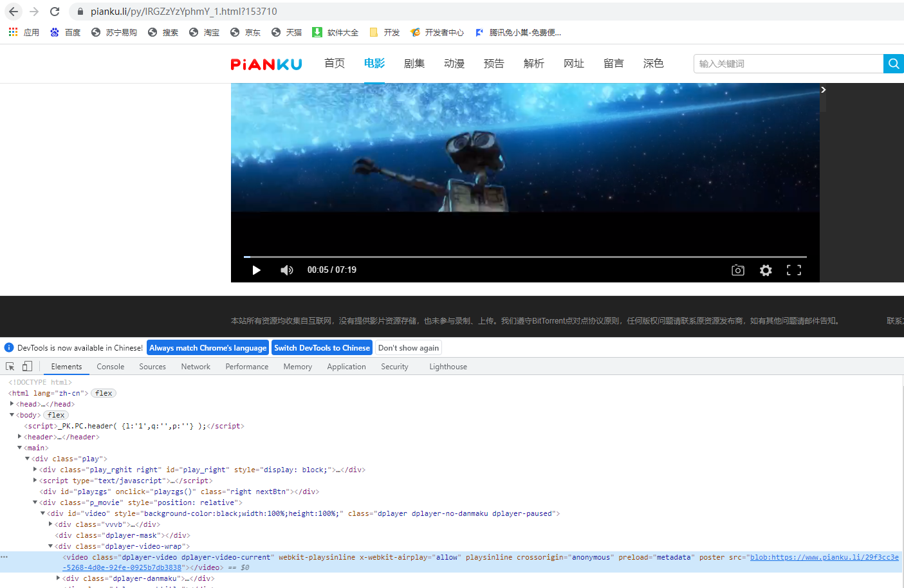Click the 预告 navigation item

[x=494, y=63]
